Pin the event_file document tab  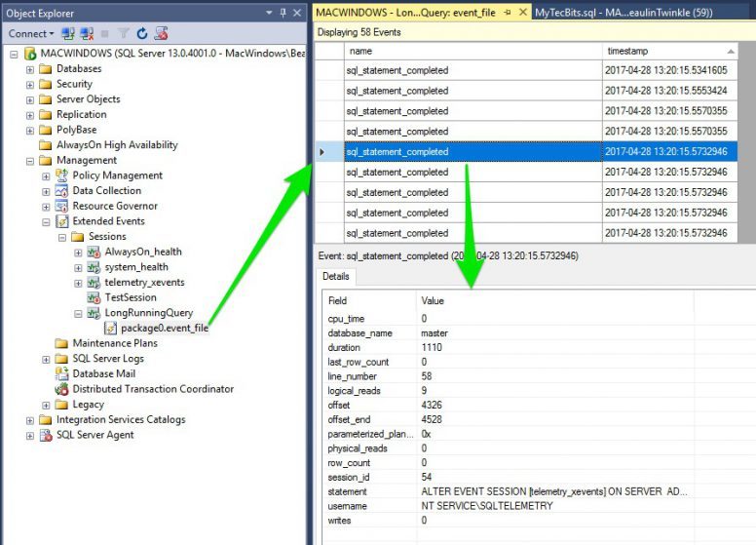508,13
